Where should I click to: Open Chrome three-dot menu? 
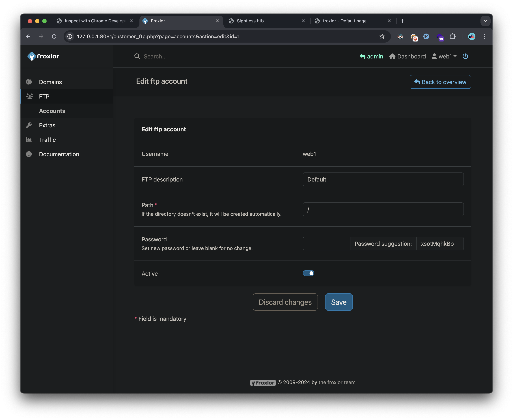pyautogui.click(x=485, y=36)
